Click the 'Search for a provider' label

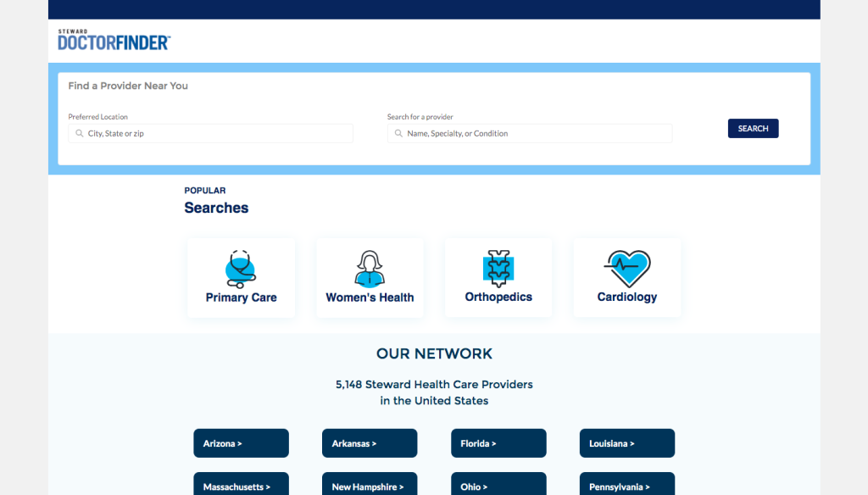tap(420, 117)
